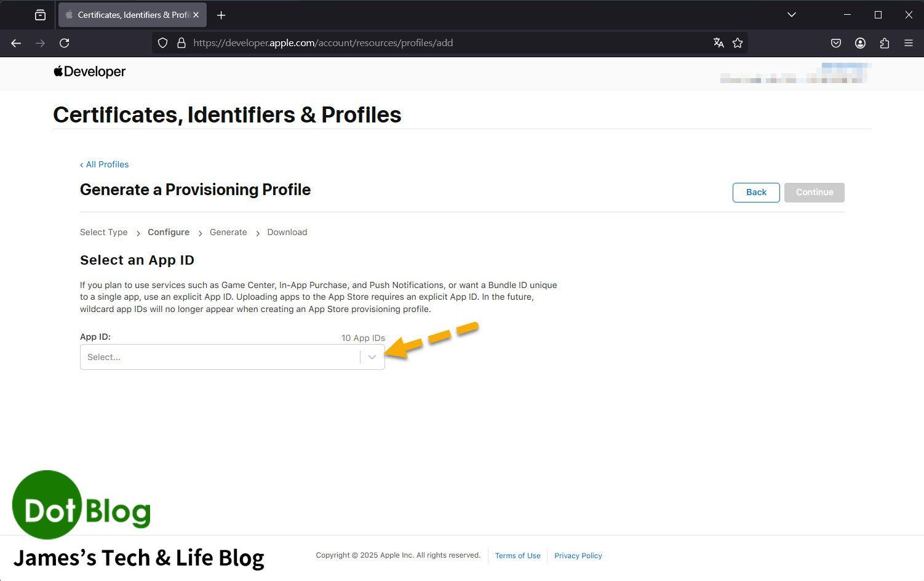Open a new browser tab
924x581 pixels.
tap(221, 15)
